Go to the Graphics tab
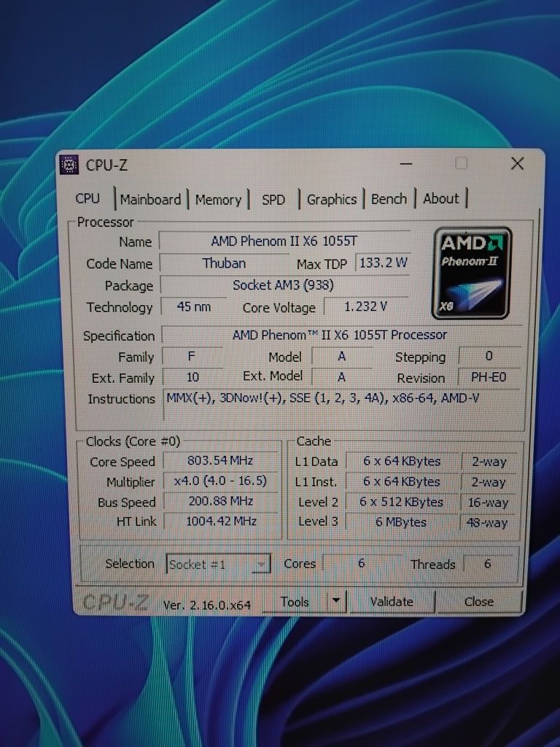Image resolution: width=560 pixels, height=747 pixels. click(x=332, y=199)
